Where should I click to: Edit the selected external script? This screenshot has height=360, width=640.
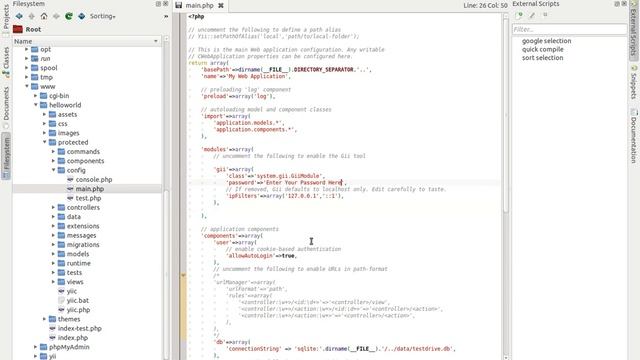click(x=532, y=16)
